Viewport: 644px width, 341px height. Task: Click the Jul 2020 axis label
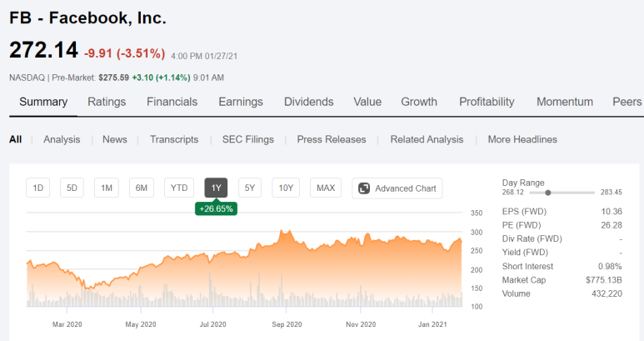[212, 324]
